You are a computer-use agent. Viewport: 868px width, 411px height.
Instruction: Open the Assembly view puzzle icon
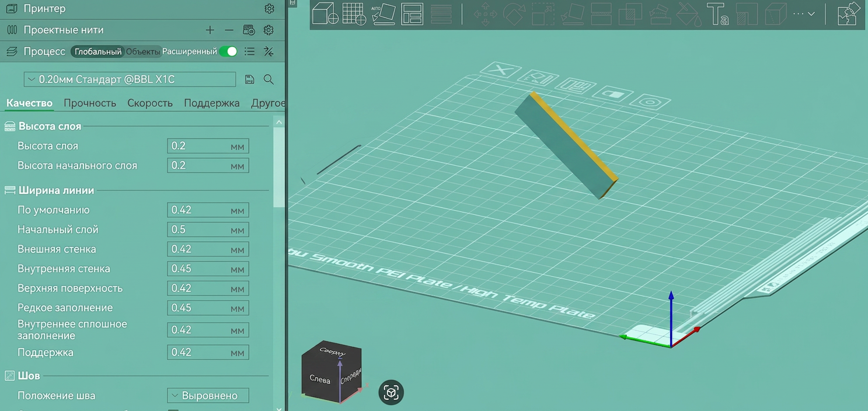[x=847, y=14]
